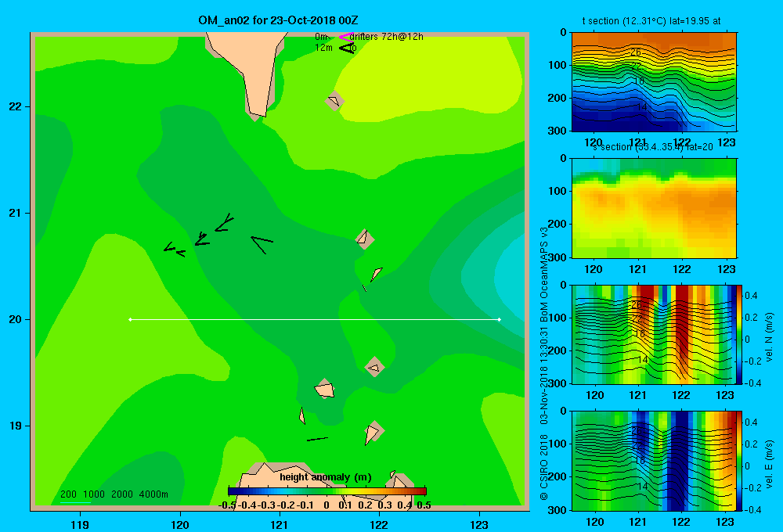The width and height of the screenshot is (783, 532).
Task: Click the -0.5 tick on height anomaly scale
Action: [227, 505]
